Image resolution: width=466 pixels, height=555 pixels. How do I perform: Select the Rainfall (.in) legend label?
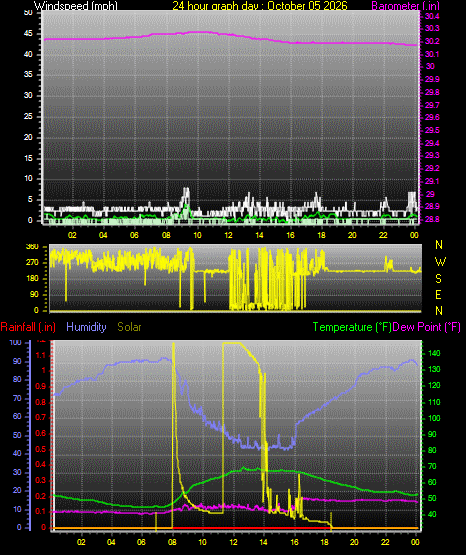(x=28, y=327)
